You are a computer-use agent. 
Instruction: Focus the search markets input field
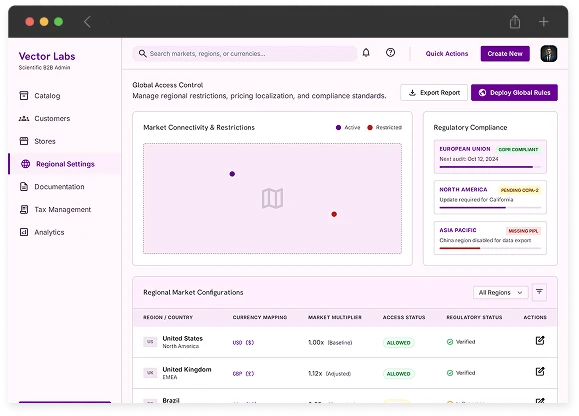[244, 54]
